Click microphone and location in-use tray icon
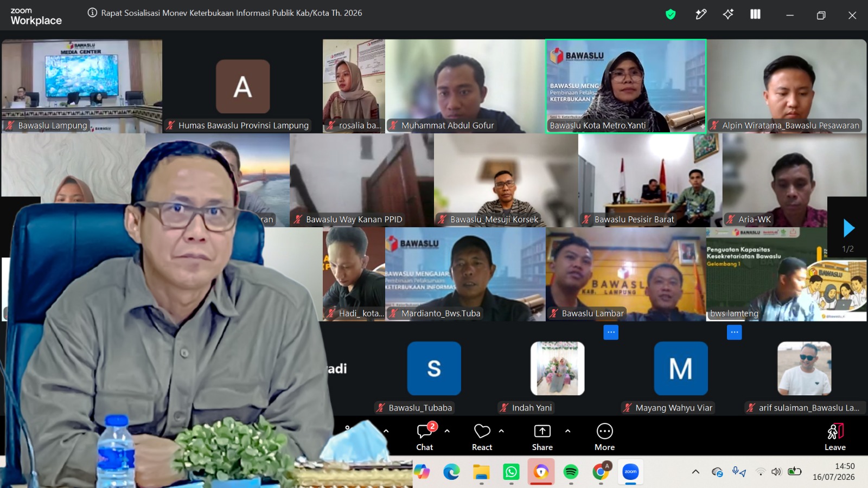 [x=739, y=472]
